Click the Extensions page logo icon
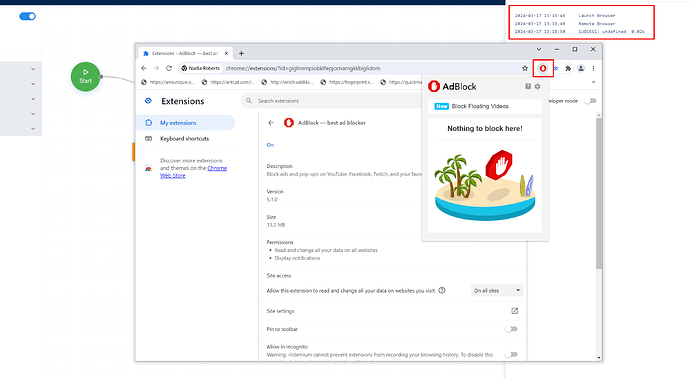The image size is (690, 378). pos(148,101)
